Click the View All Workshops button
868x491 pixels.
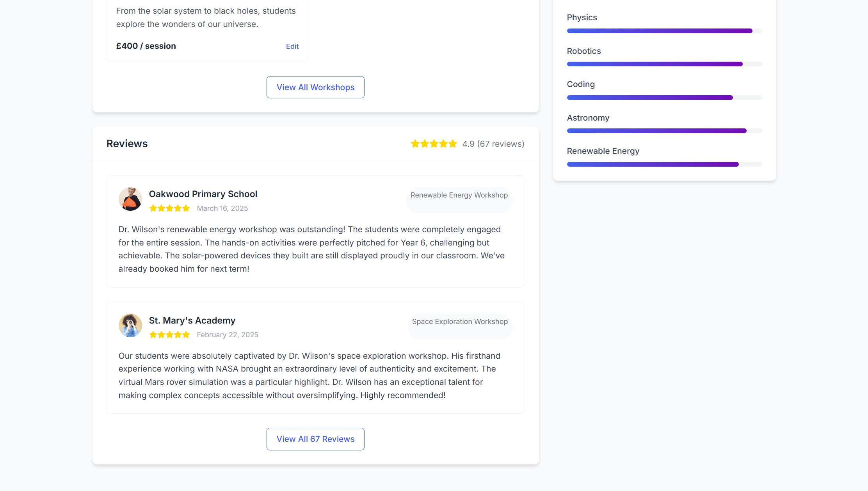tap(315, 87)
